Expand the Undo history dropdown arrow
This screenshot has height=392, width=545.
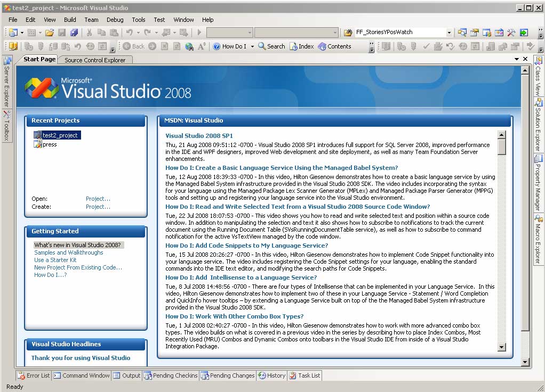pos(138,32)
